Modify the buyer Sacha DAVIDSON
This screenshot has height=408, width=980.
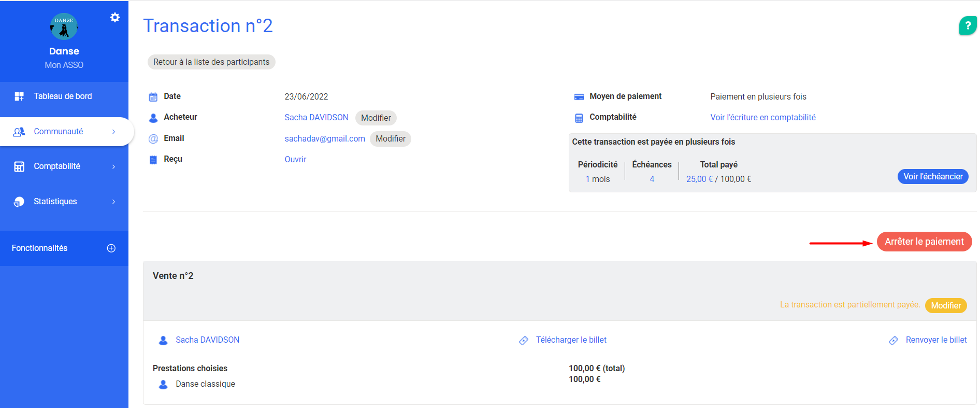pyautogui.click(x=376, y=118)
